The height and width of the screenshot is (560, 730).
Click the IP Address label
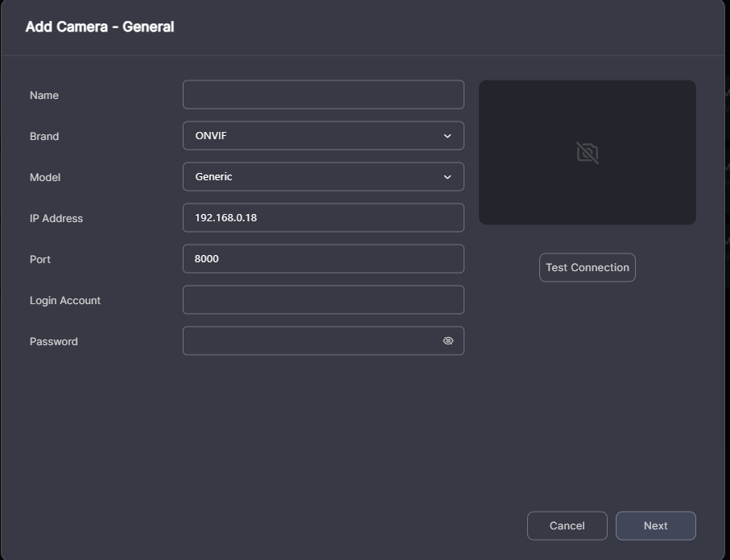click(x=56, y=218)
